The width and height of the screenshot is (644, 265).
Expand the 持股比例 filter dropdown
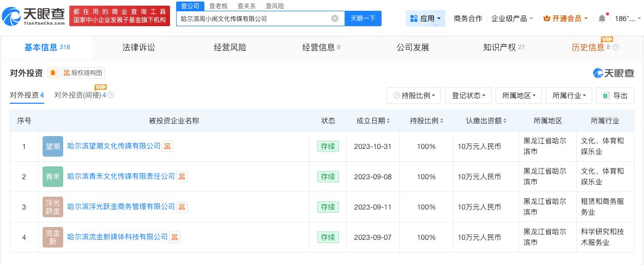point(414,96)
